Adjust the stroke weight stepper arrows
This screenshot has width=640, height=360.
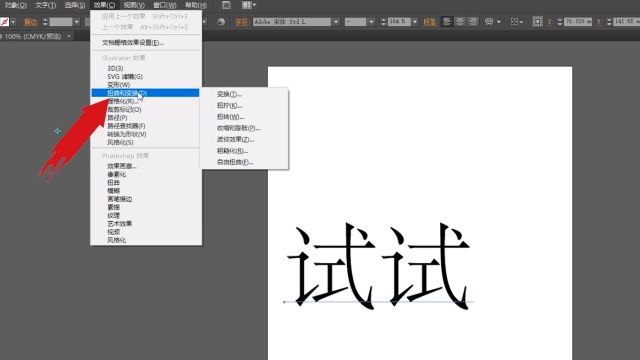coord(45,22)
